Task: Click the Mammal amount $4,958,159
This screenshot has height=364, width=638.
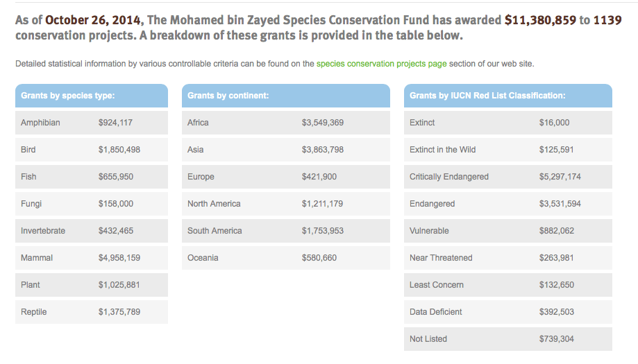Action: pyautogui.click(x=119, y=258)
